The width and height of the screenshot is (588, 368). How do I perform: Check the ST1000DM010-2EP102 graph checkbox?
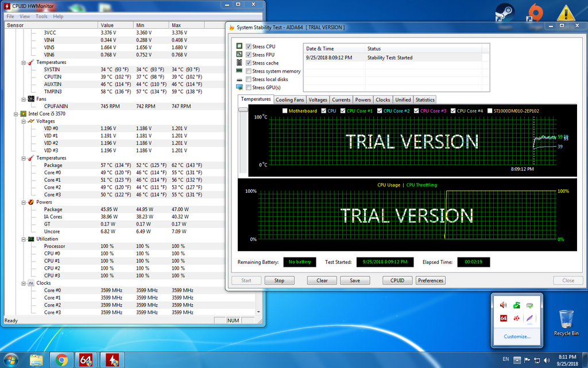point(490,111)
